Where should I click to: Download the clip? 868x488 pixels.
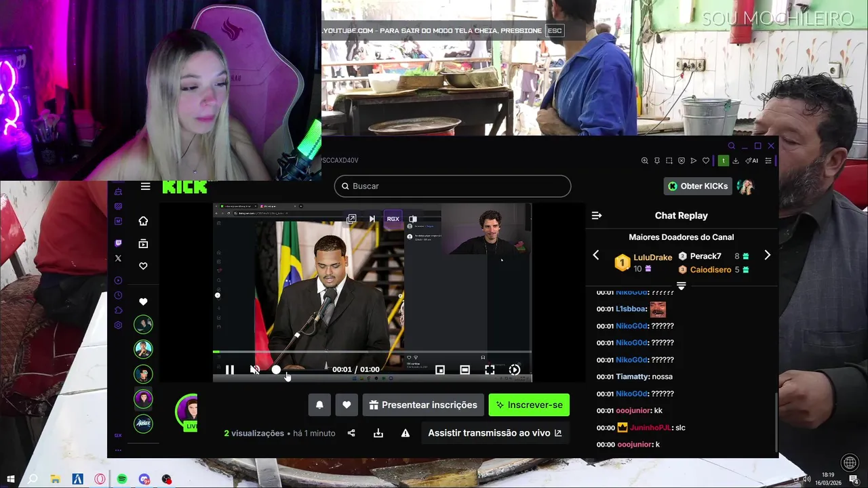378,433
